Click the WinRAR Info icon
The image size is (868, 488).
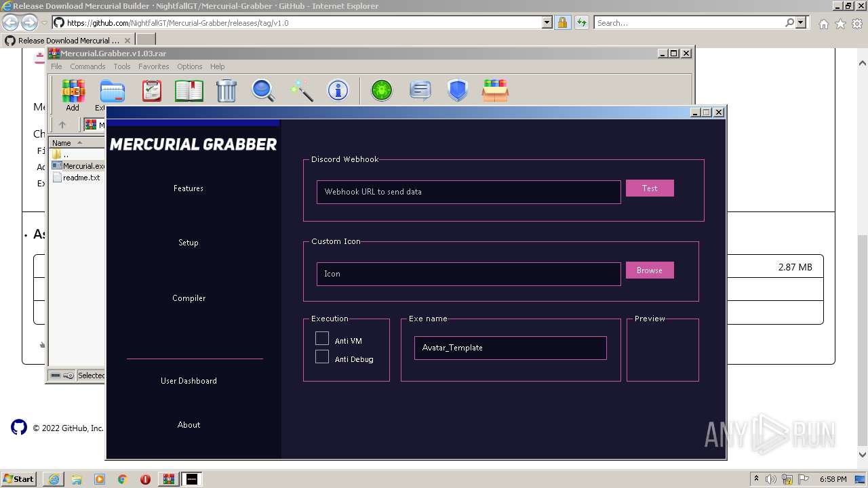tap(338, 91)
